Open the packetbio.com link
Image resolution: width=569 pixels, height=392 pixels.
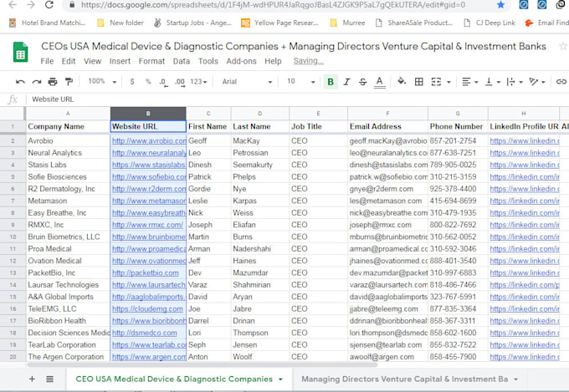145,272
